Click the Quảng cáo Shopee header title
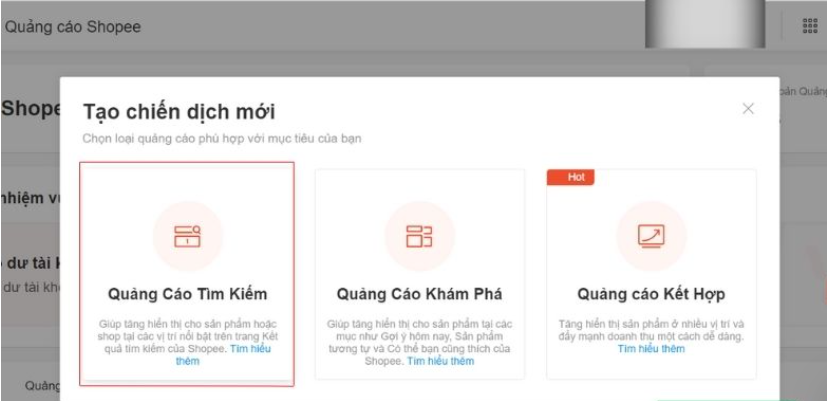This screenshot has width=827, height=401. click(x=73, y=26)
